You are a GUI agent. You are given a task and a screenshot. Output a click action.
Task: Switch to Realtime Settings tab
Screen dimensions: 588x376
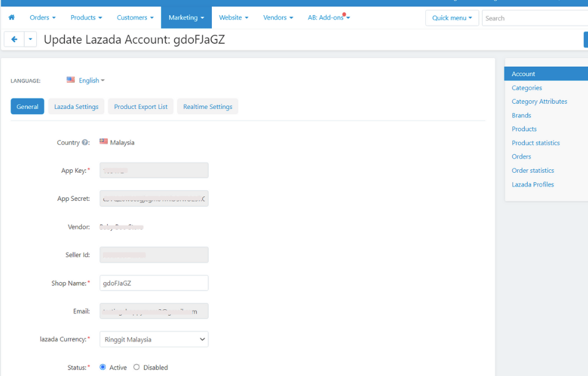[x=208, y=107]
